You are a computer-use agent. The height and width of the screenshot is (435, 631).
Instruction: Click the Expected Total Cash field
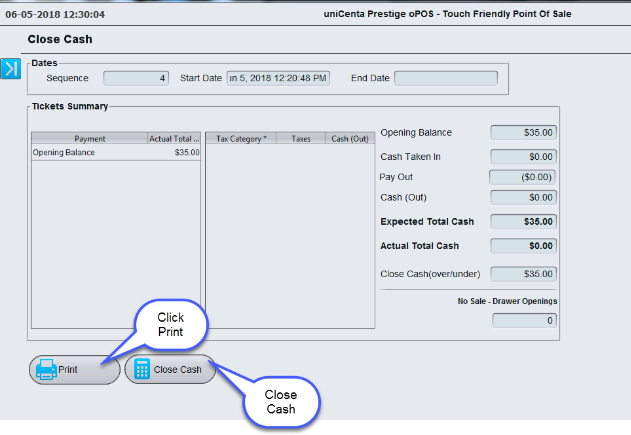tap(524, 222)
